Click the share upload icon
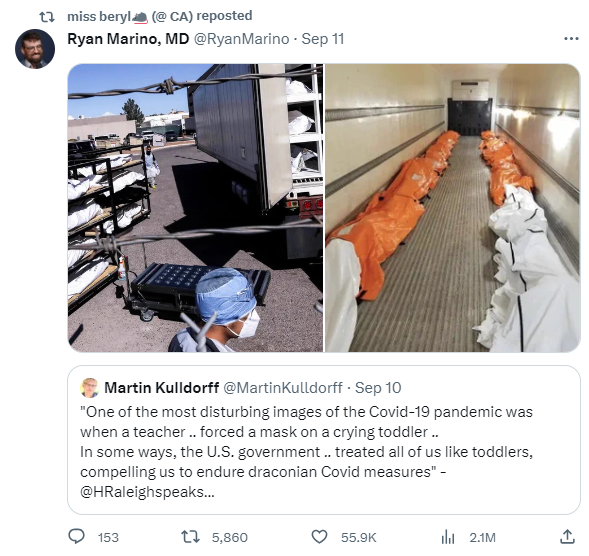Viewport: 589px width, 556px height. 567,536
